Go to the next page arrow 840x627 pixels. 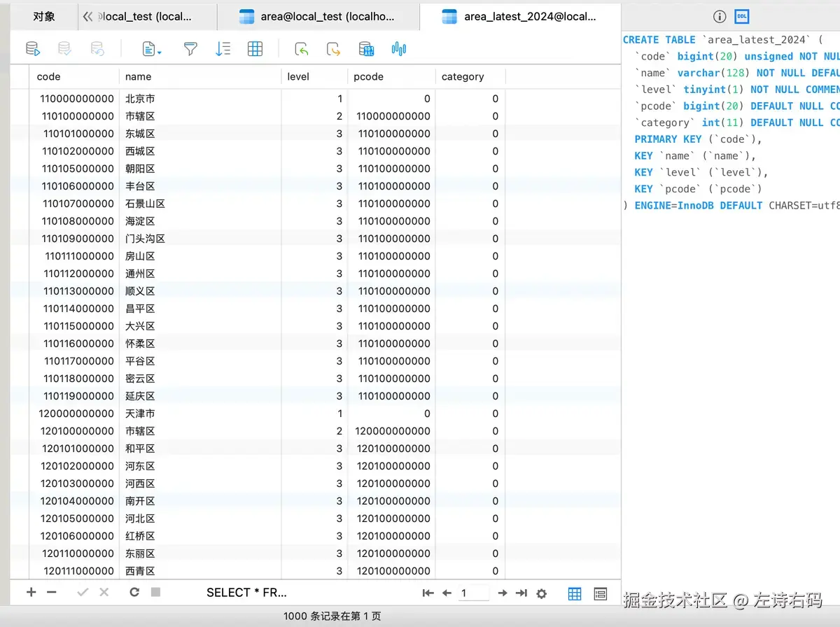502,593
